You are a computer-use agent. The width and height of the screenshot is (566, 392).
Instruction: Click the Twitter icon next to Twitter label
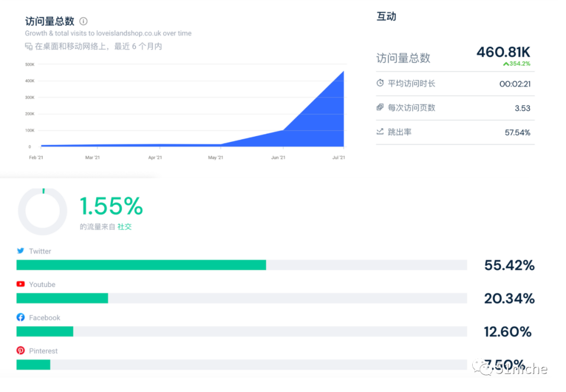click(20, 251)
